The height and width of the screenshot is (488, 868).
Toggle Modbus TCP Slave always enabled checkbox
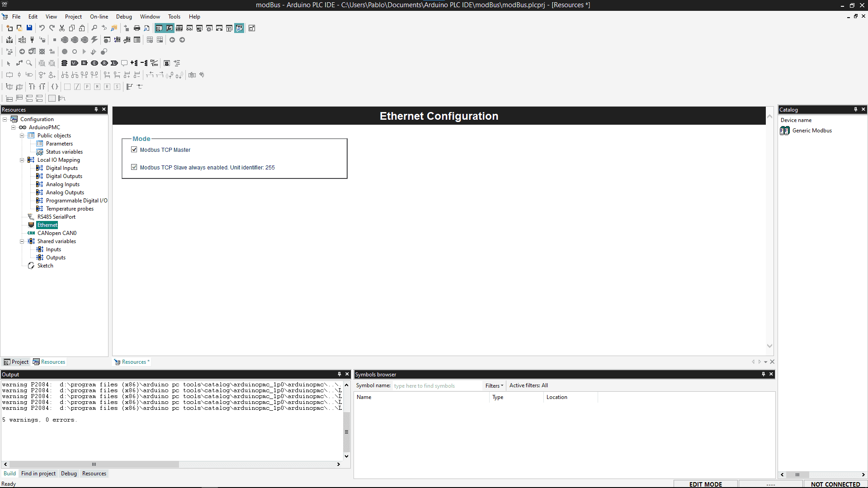(134, 167)
